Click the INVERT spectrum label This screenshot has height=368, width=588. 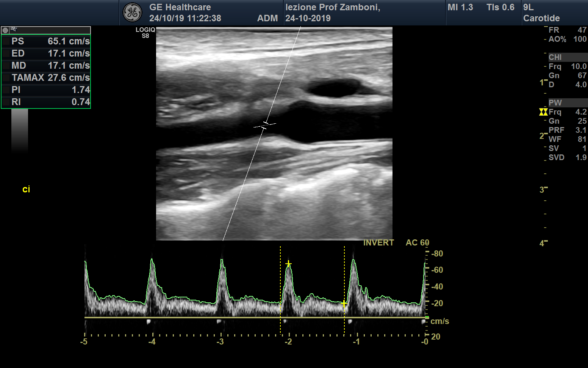378,243
